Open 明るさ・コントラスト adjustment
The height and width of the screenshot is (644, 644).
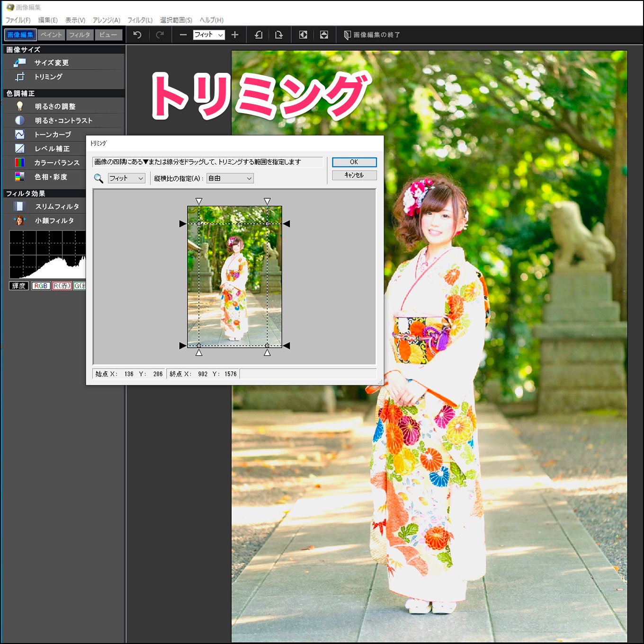click(x=63, y=121)
